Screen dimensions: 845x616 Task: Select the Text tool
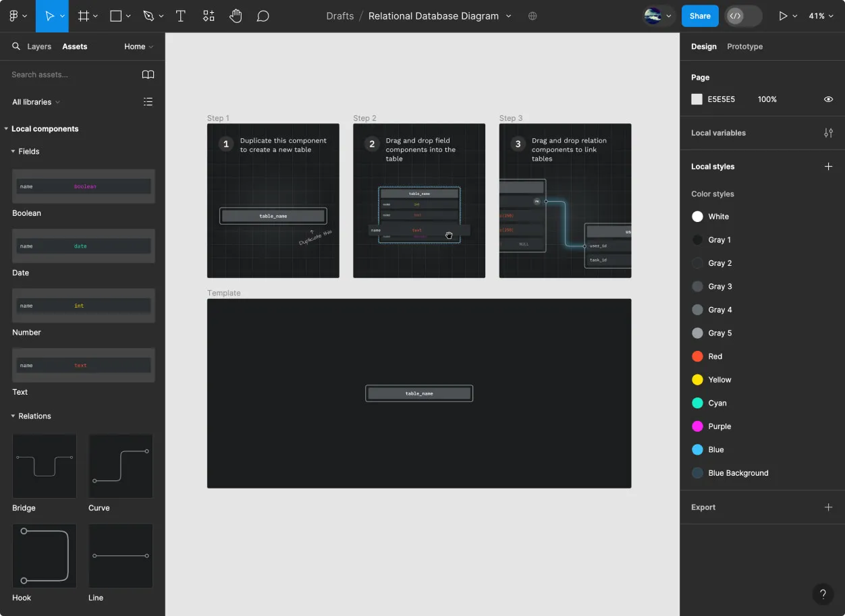180,16
